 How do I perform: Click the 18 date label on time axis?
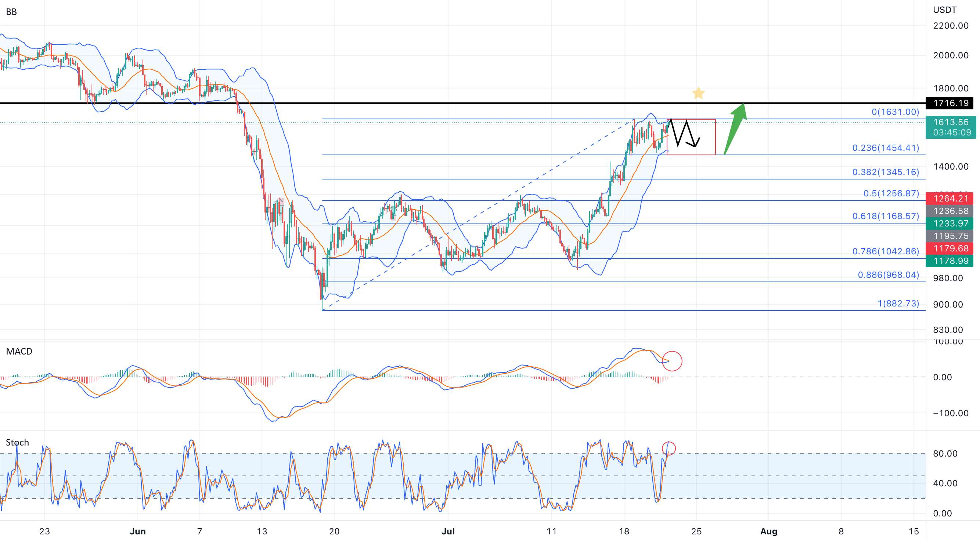tap(624, 531)
